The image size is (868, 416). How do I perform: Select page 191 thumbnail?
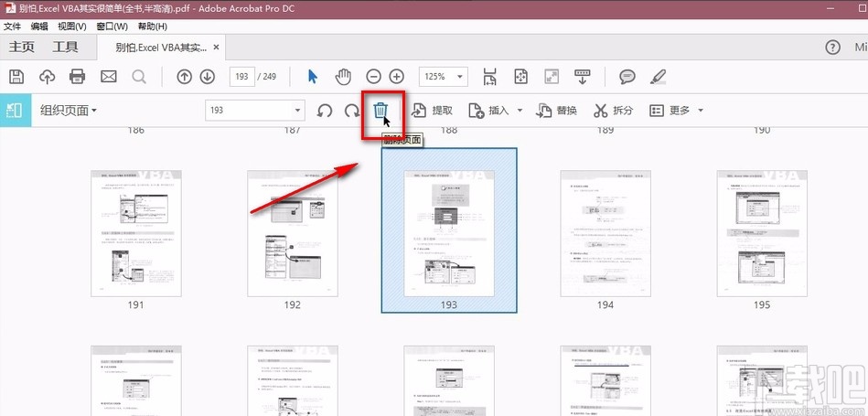click(135, 233)
